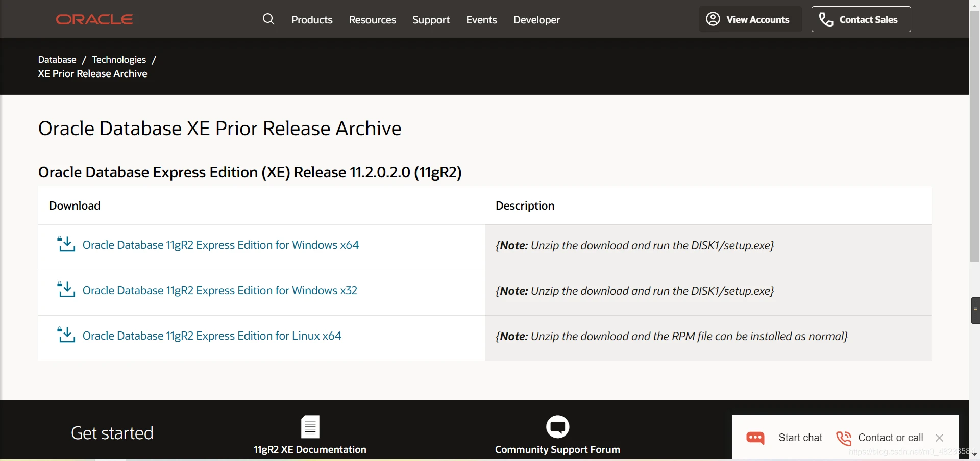Click download icon for Windows x32 edition

click(x=66, y=290)
